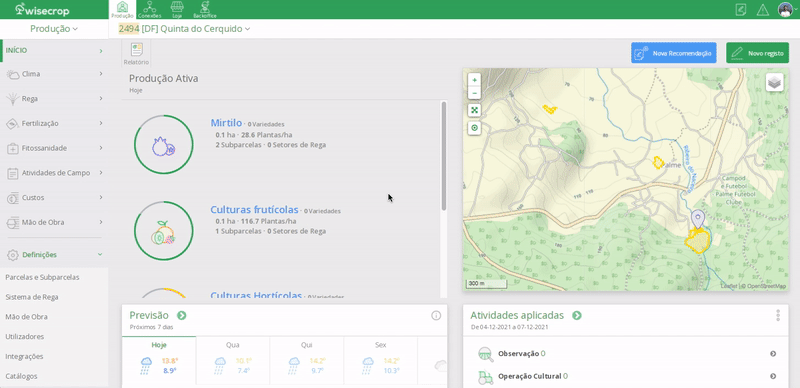
Task: Open the Loja store icon
Action: (177, 9)
